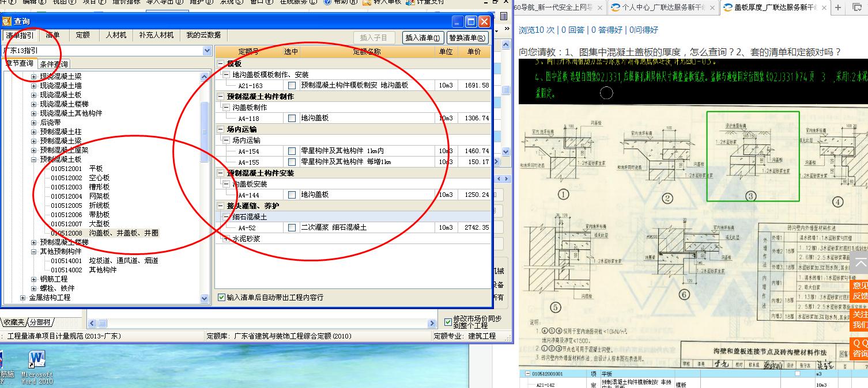Screen dimensions: 868x388
Task: Close the 盖板厚度 browser tab
Action: (x=824, y=7)
